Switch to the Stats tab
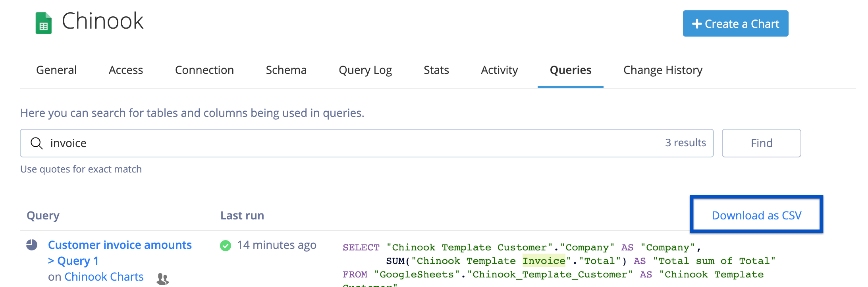 (x=436, y=70)
